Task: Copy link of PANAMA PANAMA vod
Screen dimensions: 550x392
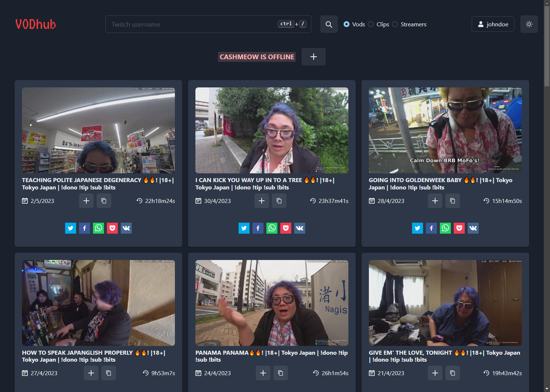Action: tap(281, 373)
